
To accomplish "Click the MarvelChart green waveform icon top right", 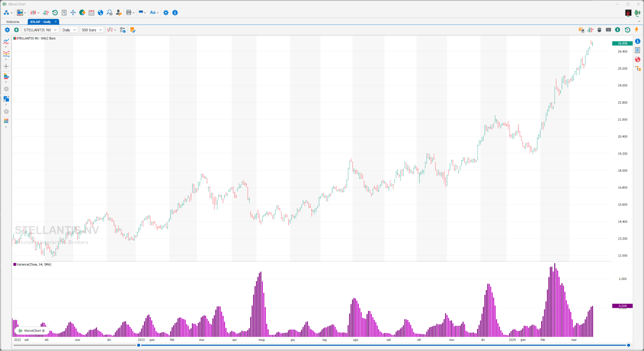I will pos(637,13).
